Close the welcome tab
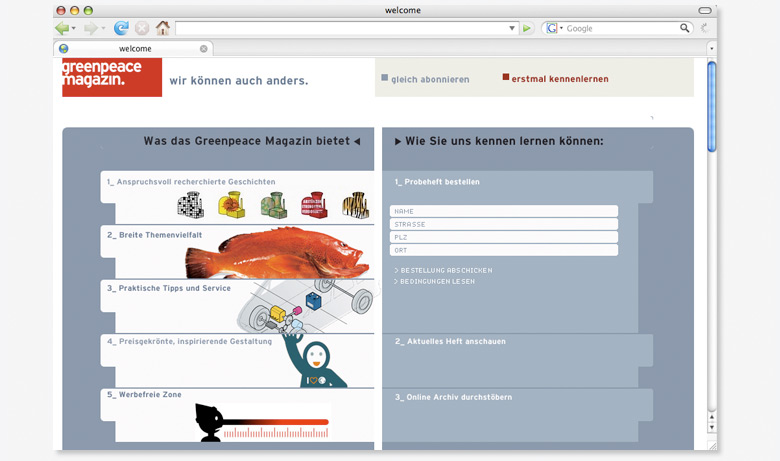Image resolution: width=780 pixels, height=461 pixels. click(x=203, y=49)
